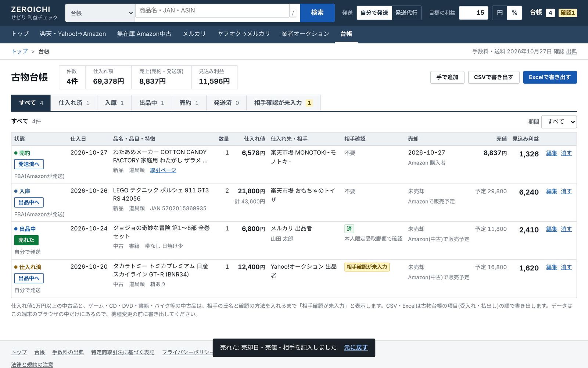Open 取引ページ link for COTTON CANDY
Image resolution: width=588 pixels, height=368 pixels.
[x=163, y=170]
